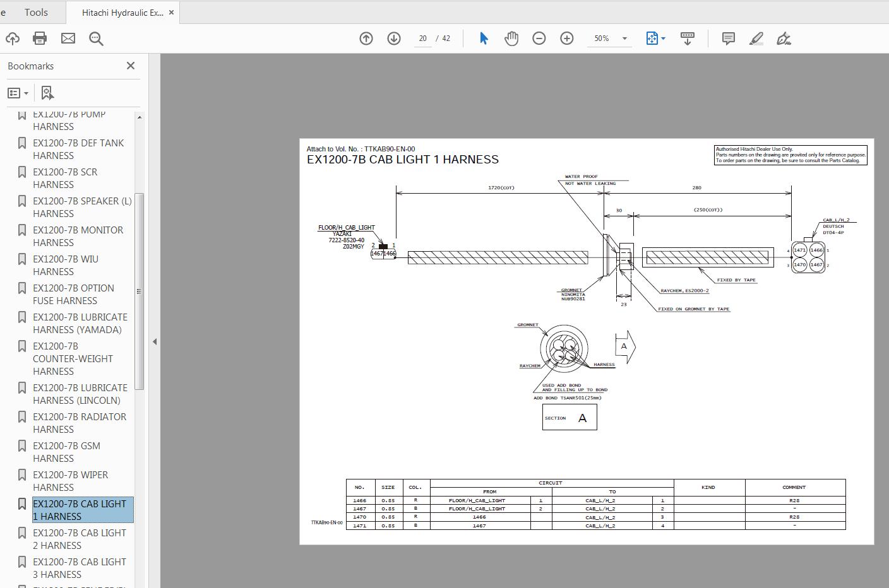The width and height of the screenshot is (889, 588).
Task: Open the Fill & Sign tool
Action: [784, 38]
